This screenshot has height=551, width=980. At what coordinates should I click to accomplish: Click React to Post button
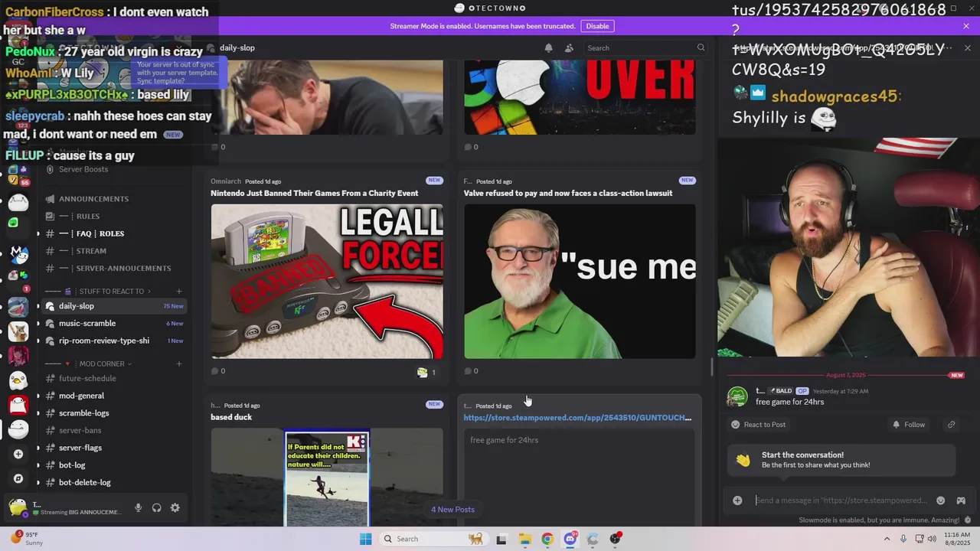pyautogui.click(x=758, y=424)
